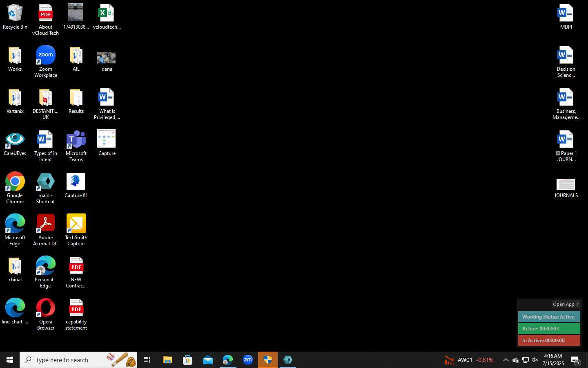
Task: Open Task View from taskbar
Action: [x=147, y=360]
